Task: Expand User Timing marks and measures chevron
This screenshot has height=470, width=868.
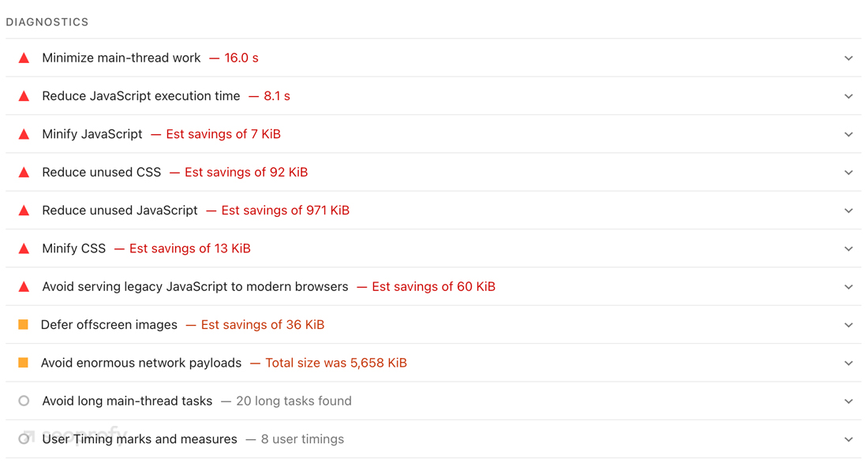Action: tap(848, 439)
